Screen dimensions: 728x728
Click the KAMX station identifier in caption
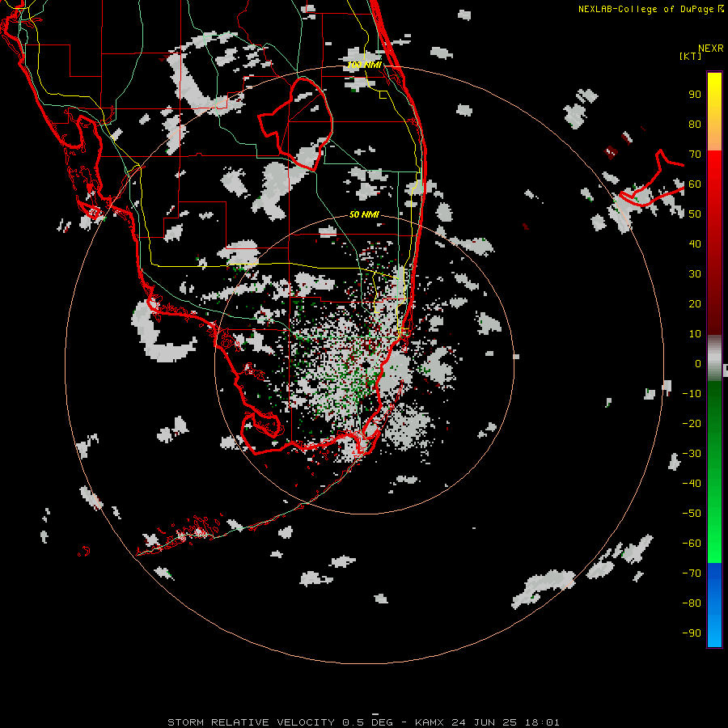pyautogui.click(x=430, y=722)
